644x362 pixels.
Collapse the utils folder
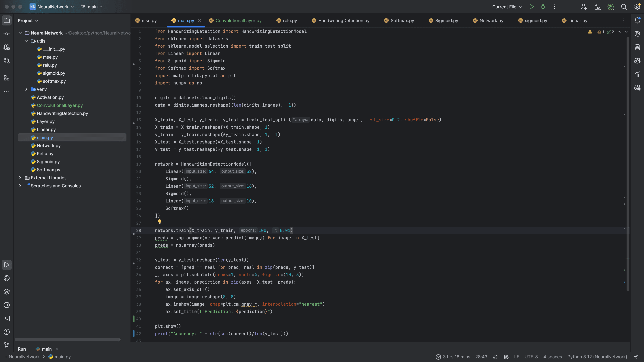click(x=26, y=41)
